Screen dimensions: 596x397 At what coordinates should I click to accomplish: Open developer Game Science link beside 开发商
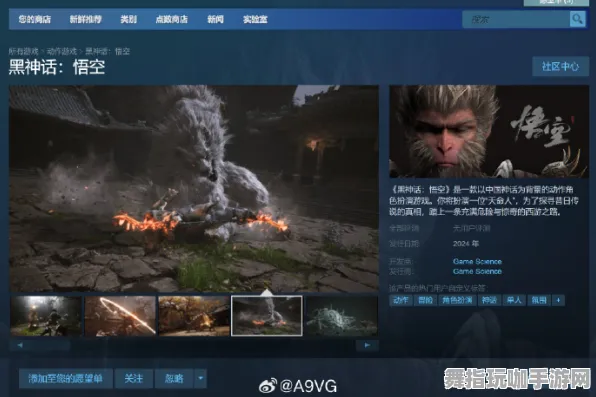tap(477, 261)
